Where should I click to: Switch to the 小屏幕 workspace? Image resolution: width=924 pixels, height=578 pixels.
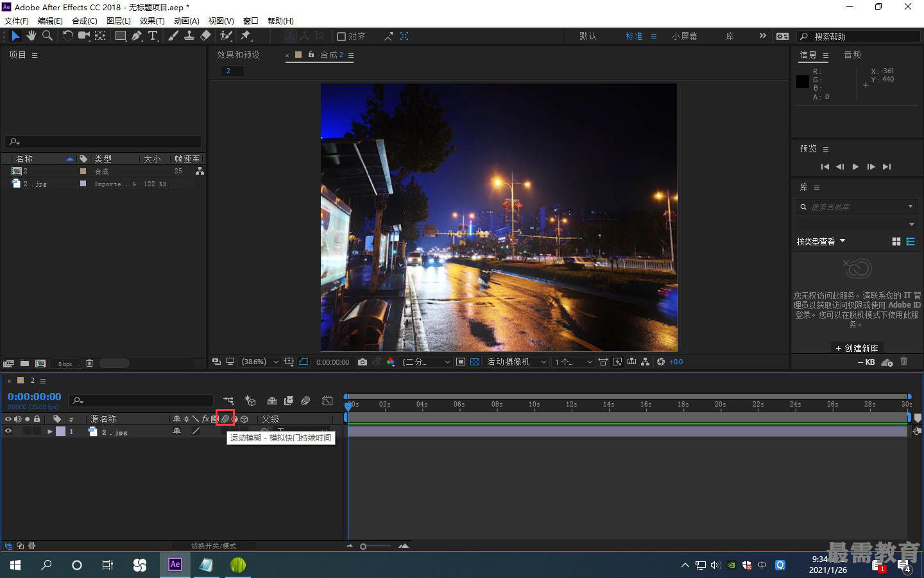tap(685, 36)
